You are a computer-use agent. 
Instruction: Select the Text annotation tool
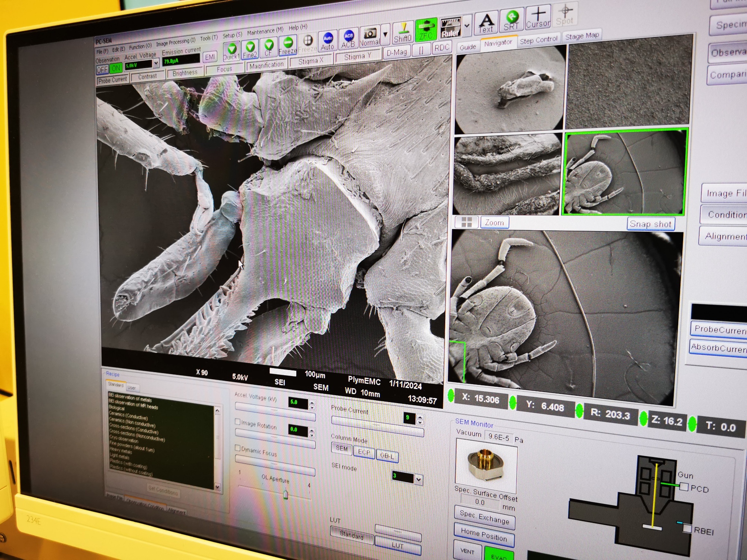pyautogui.click(x=486, y=23)
